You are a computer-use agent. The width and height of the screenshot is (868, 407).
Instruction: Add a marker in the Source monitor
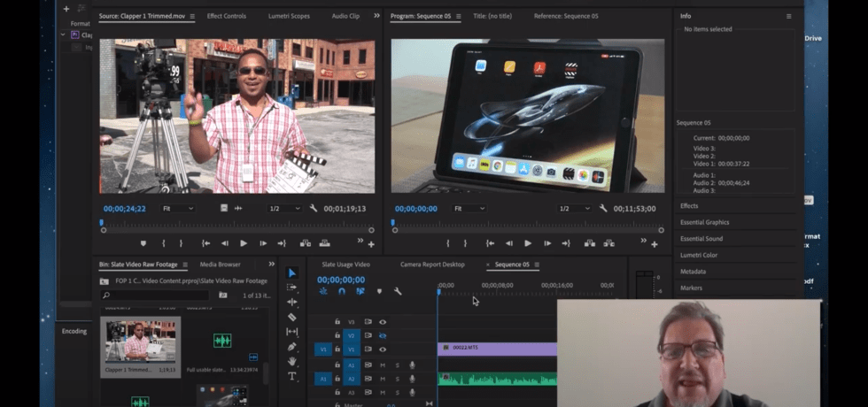click(143, 243)
